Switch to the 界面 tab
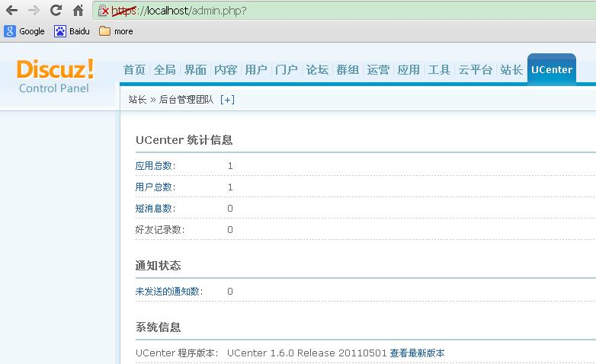 195,69
